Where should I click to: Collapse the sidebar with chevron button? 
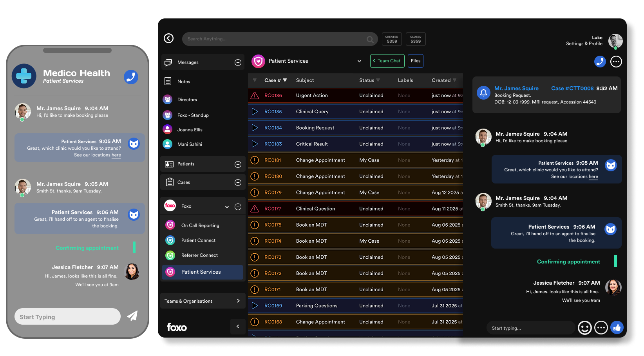click(x=238, y=326)
